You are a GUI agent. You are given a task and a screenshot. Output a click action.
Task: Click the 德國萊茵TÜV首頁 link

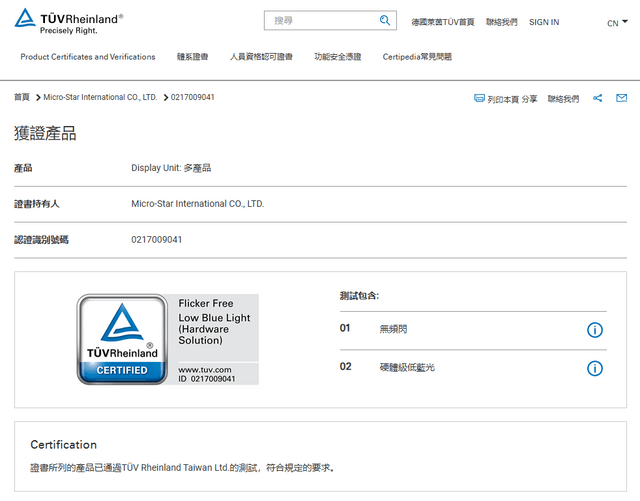(443, 22)
